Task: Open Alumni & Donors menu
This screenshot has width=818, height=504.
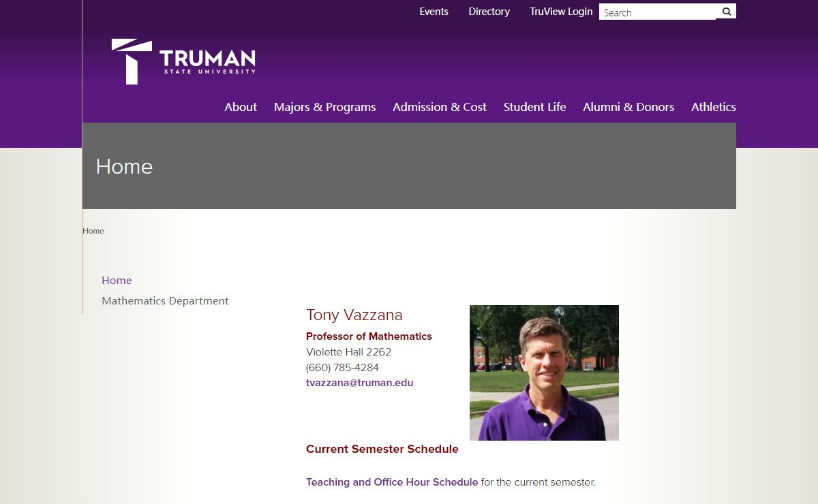Action: [628, 107]
